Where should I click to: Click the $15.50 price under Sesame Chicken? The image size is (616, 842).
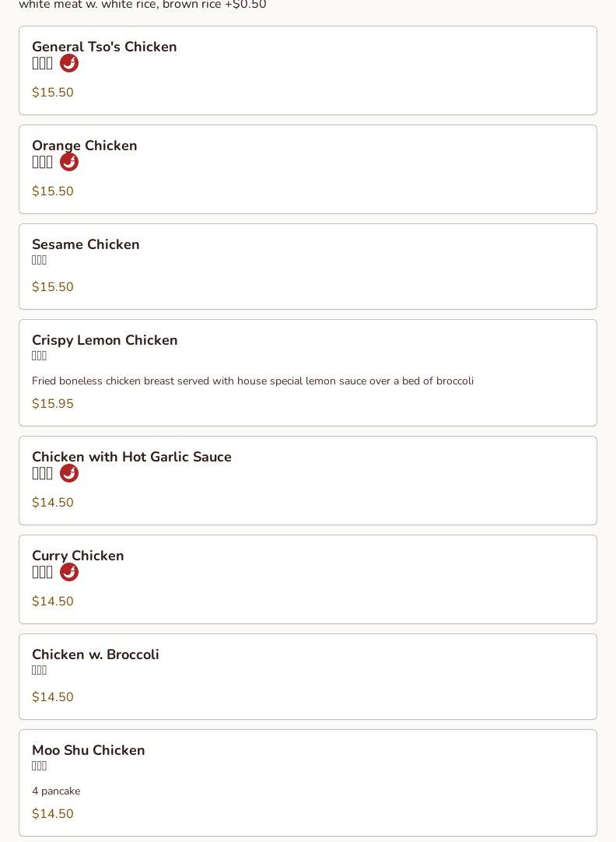(53, 287)
